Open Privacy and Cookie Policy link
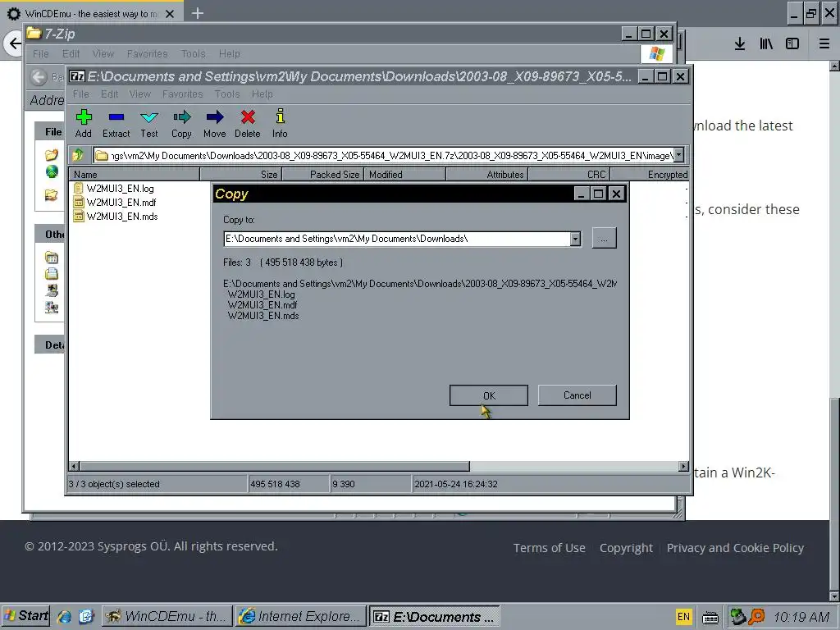Viewport: 840px width, 630px height. 736,547
